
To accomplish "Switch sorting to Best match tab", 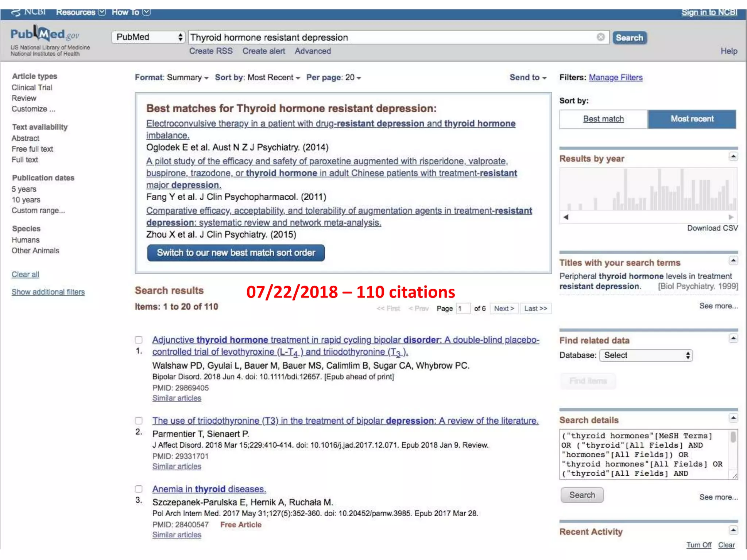I will (603, 119).
